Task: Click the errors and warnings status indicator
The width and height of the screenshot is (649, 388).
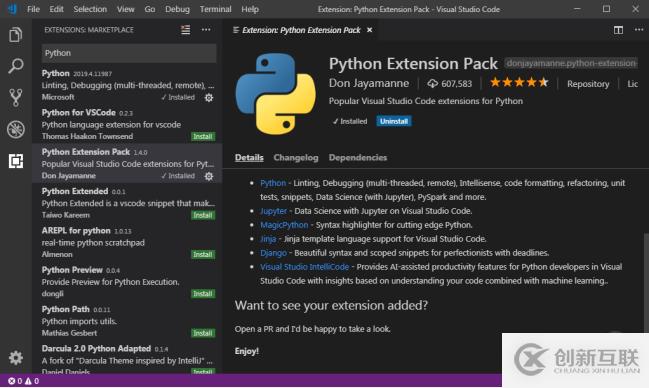Action: [x=24, y=381]
